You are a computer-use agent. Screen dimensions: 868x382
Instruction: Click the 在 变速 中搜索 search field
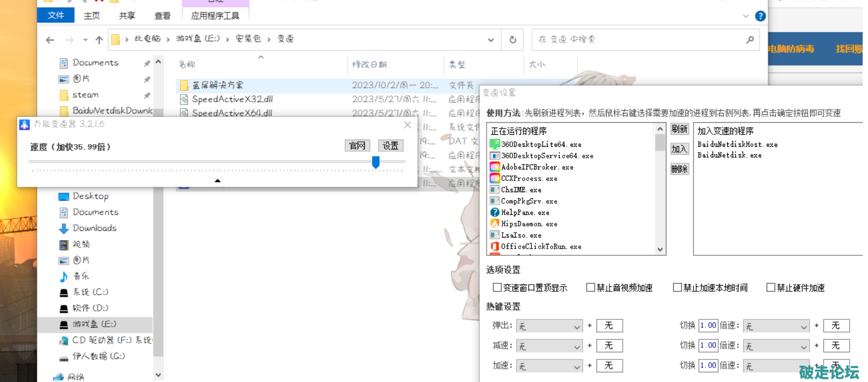(x=638, y=40)
